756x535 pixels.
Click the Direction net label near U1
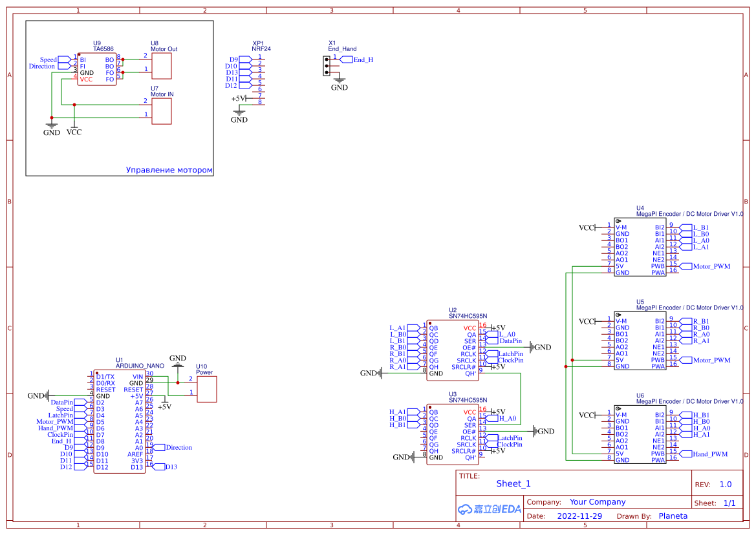pos(176,447)
